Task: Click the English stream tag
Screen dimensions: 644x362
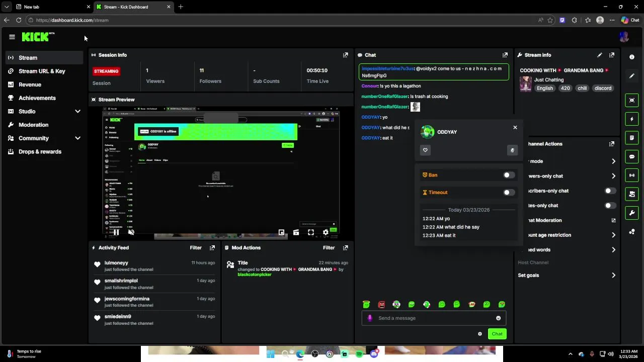Action: [544, 88]
